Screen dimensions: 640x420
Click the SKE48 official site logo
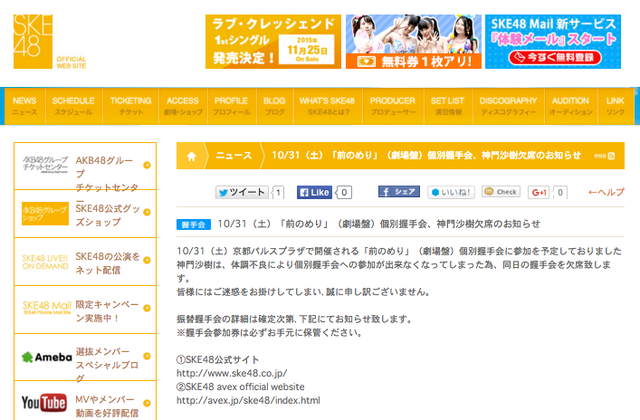click(x=33, y=42)
